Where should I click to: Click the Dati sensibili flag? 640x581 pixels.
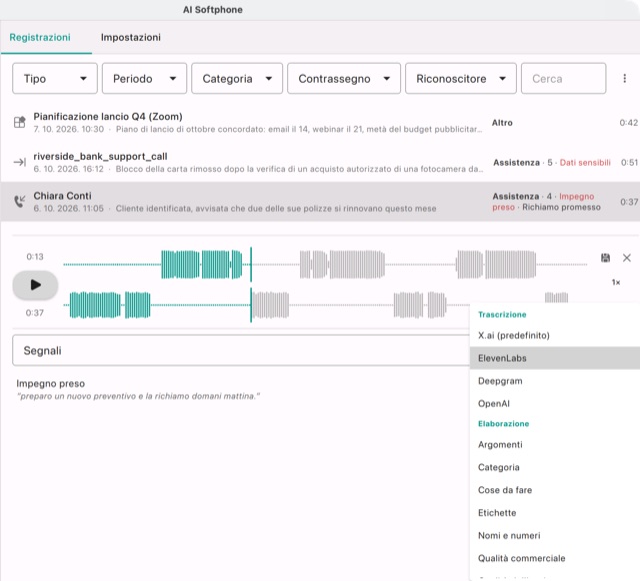[585, 163]
